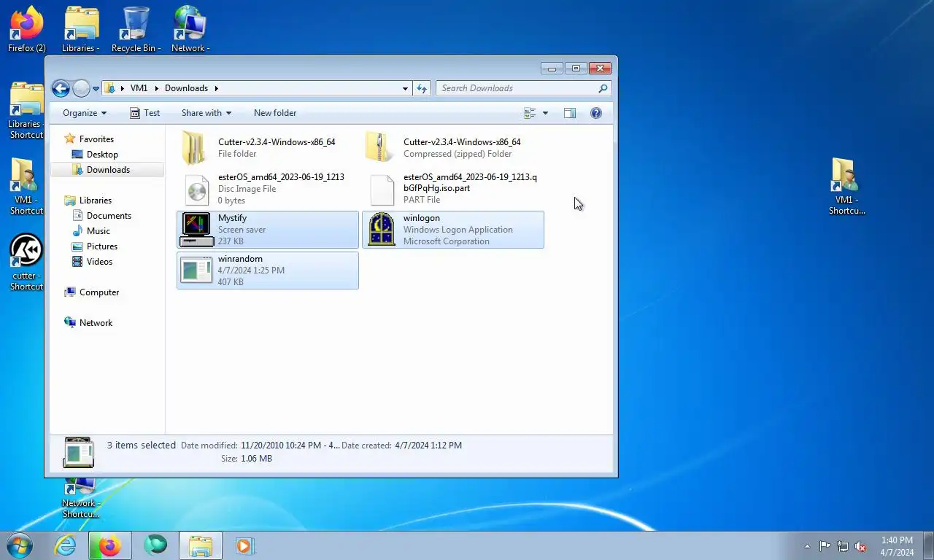Open VM1 shortcut on desktop left
934x560 pixels.
point(26,186)
